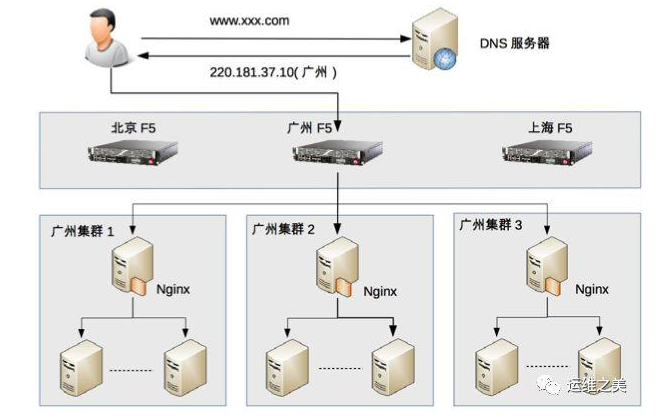Click the 上海 F5 load balancer device
The width and height of the screenshot is (657, 420).
point(547,153)
